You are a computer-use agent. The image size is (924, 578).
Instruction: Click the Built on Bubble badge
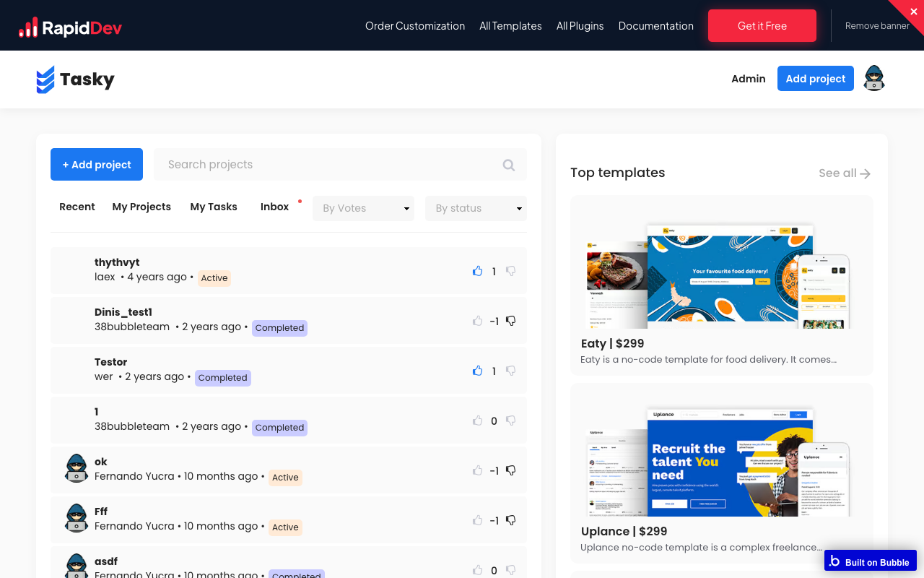point(870,561)
